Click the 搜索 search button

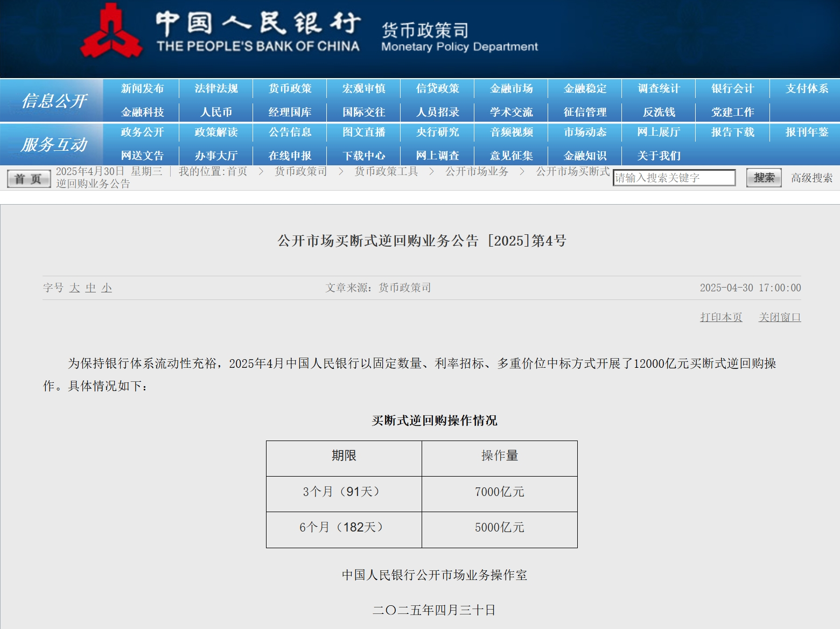(764, 178)
